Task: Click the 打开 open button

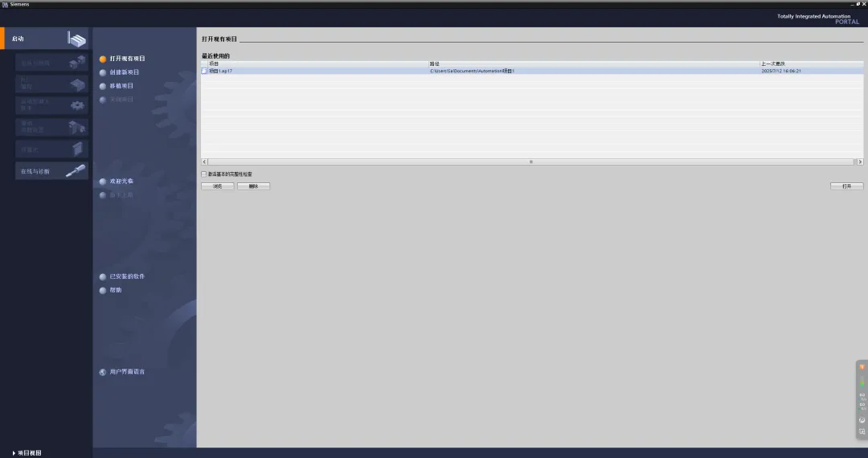Action: (847, 186)
